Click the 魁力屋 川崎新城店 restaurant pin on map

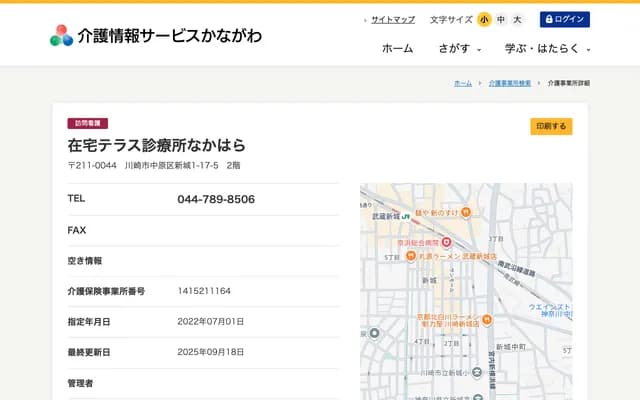pos(486,320)
